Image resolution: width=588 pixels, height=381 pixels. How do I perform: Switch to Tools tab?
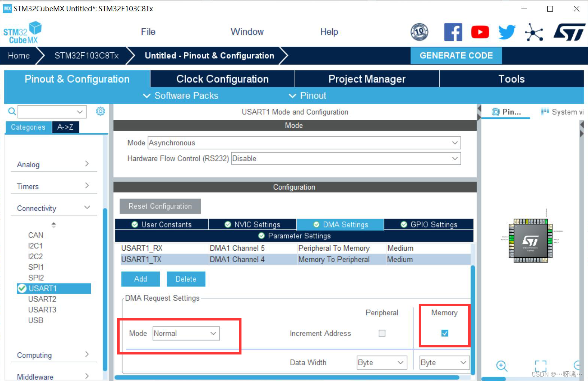512,79
